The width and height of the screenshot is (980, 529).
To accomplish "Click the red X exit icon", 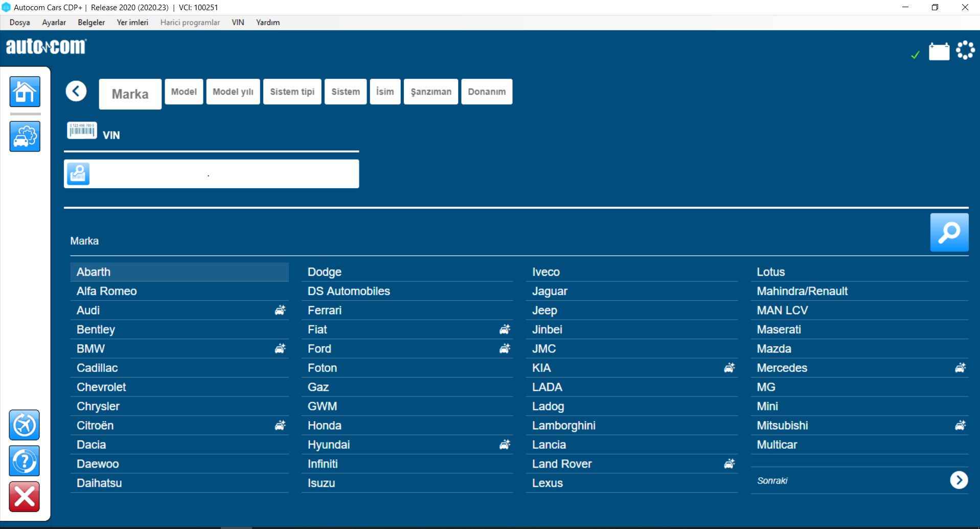I will click(x=24, y=496).
